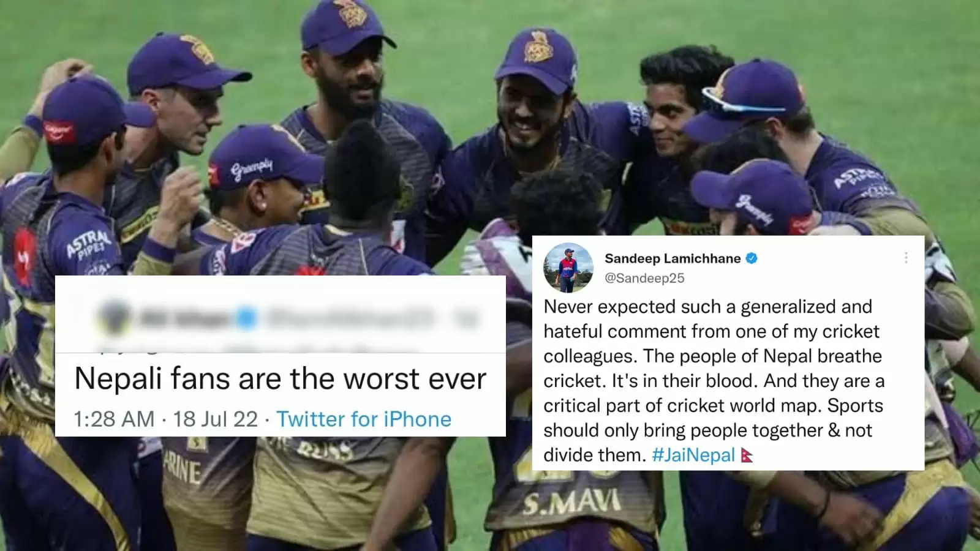Click the Sandeep Lamichhane display name
Screen dimensions: 980x551
click(673, 258)
